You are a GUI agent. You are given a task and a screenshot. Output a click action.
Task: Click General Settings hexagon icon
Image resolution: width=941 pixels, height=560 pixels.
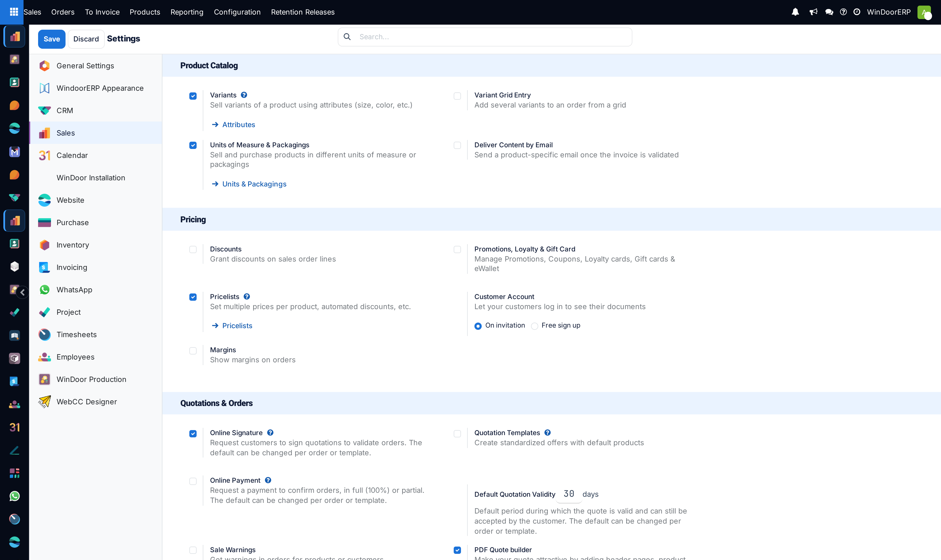point(45,66)
